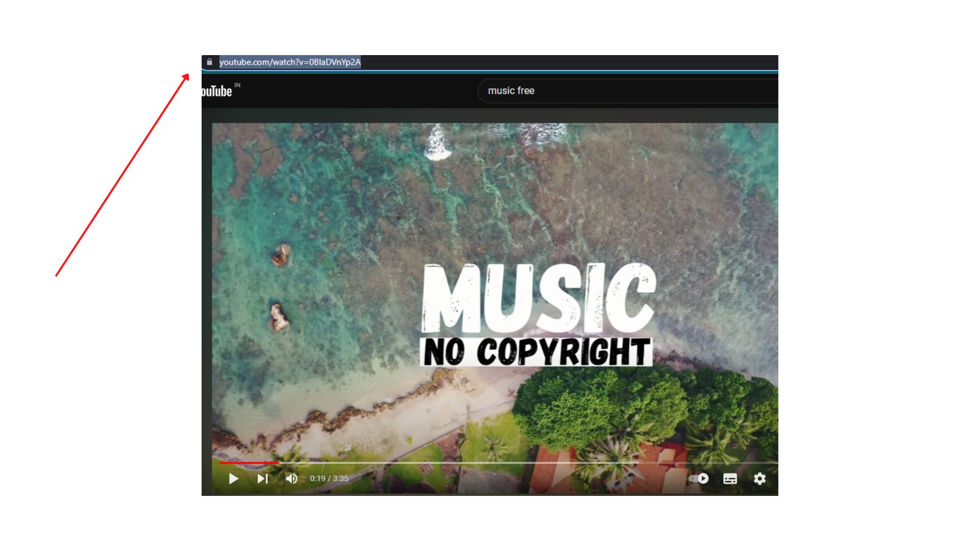Click the MUSIC title in video
980x551 pixels.
pyautogui.click(x=538, y=298)
